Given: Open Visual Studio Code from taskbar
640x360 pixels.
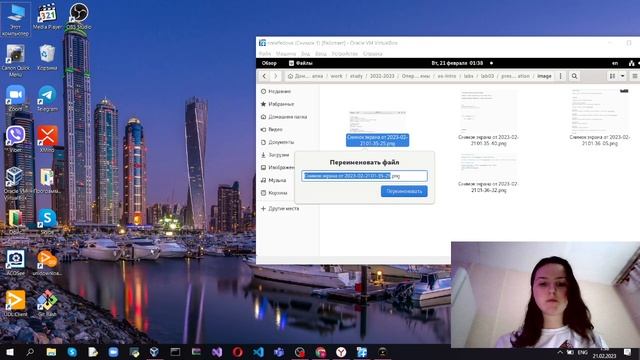Looking at the screenshot, I should 258,352.
